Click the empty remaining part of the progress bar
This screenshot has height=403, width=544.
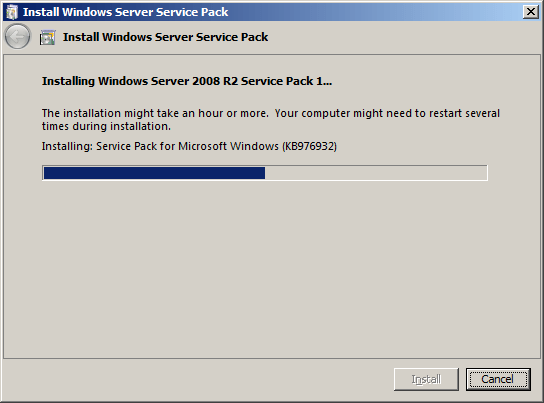[x=376, y=173]
